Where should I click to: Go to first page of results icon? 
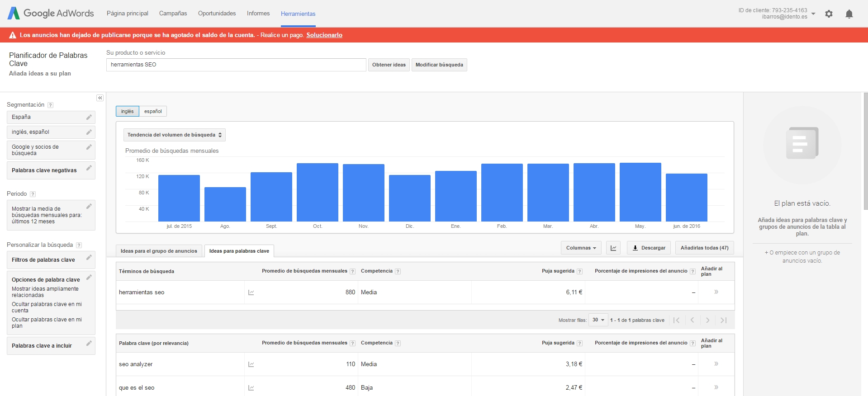(677, 320)
